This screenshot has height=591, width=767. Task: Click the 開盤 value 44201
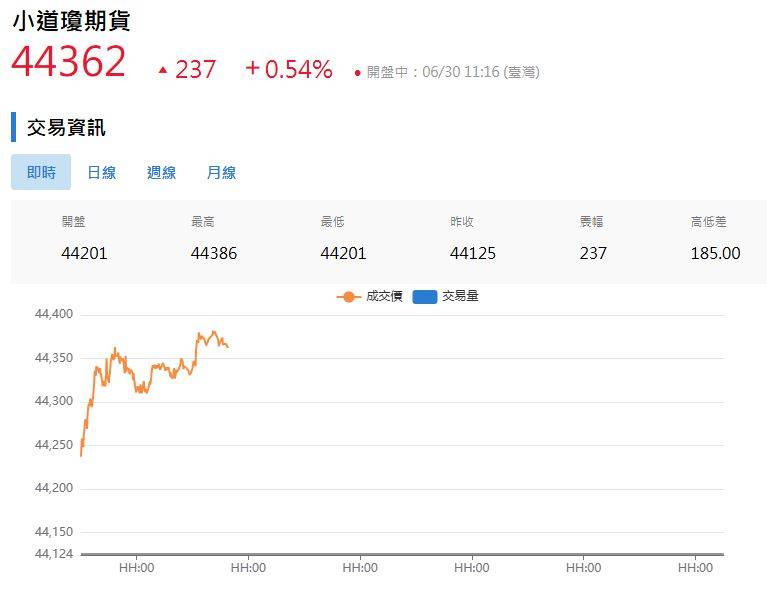pos(84,253)
